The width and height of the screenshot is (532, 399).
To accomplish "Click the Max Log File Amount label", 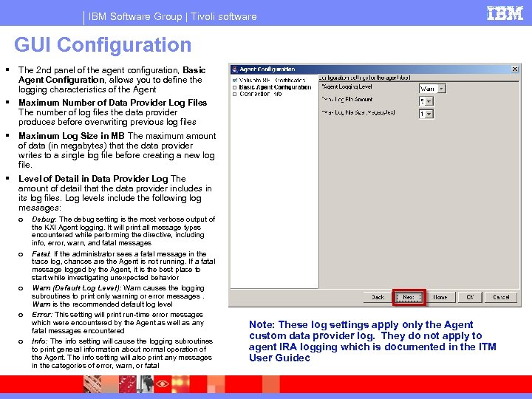I will pyautogui.click(x=347, y=100).
